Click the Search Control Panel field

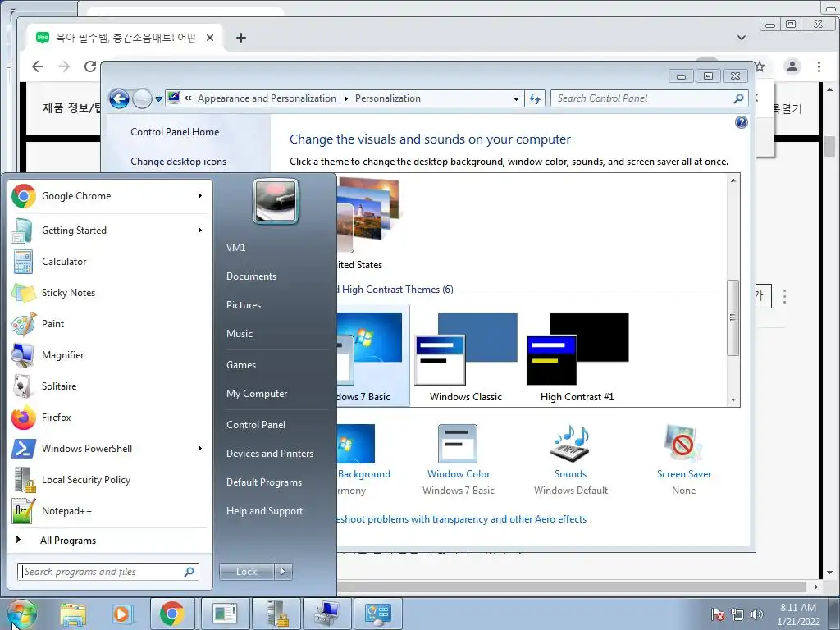coord(649,98)
